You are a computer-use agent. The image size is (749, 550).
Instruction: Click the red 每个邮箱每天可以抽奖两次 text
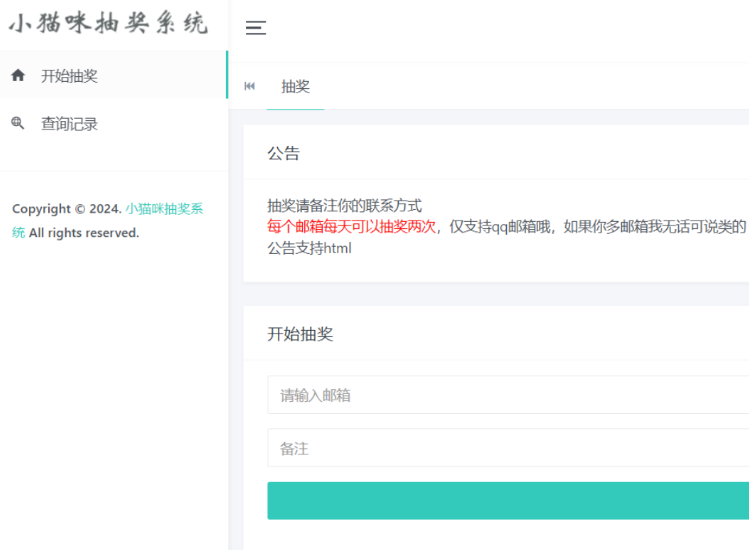(x=351, y=227)
